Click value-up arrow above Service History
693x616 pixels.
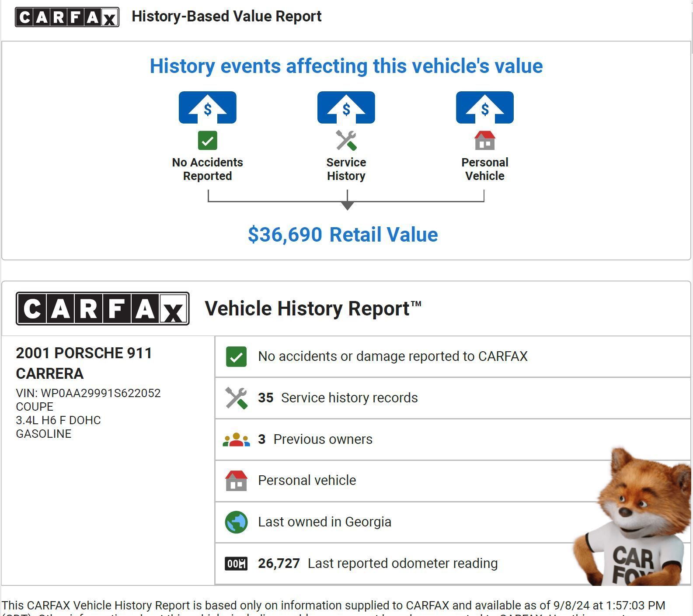pos(346,107)
